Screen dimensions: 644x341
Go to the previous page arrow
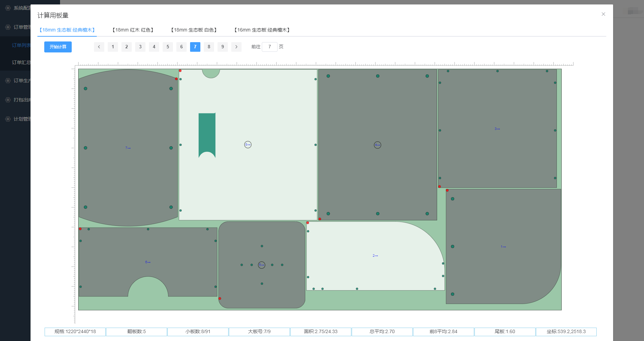tap(99, 47)
